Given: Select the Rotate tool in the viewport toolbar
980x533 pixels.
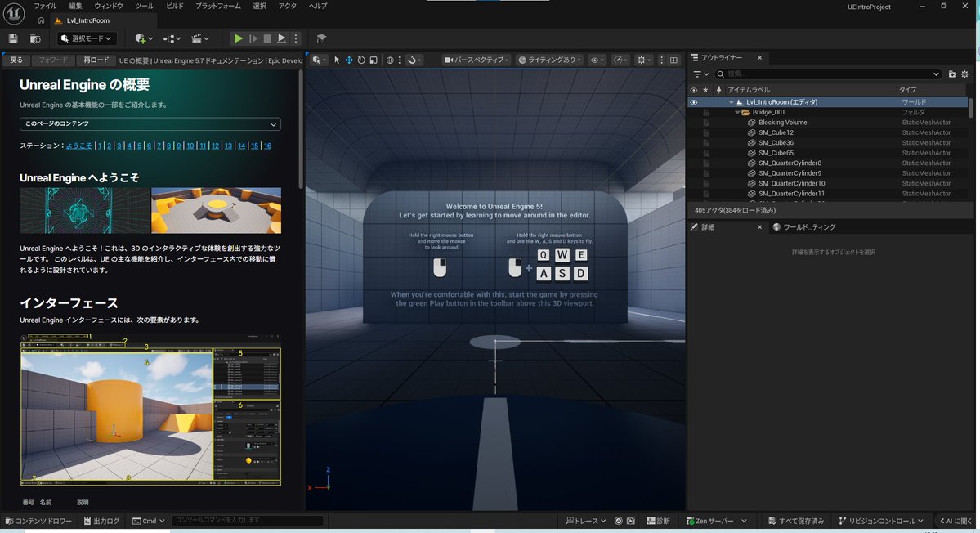Looking at the screenshot, I should point(360,60).
